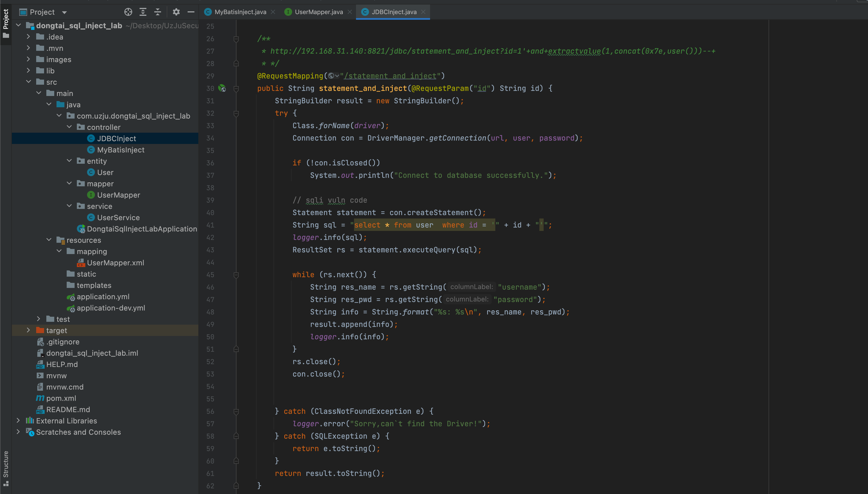The height and width of the screenshot is (494, 868).
Task: Expand the target folder
Action: pyautogui.click(x=29, y=330)
